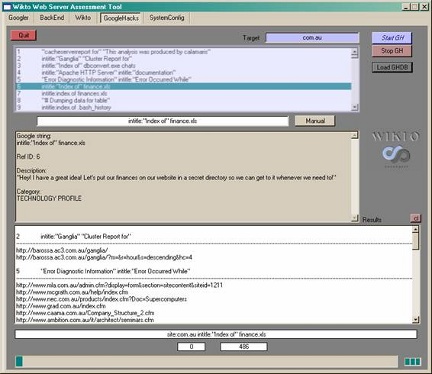Click the www.mcgrath.com.au help result
432x374 pixels.
72,292
